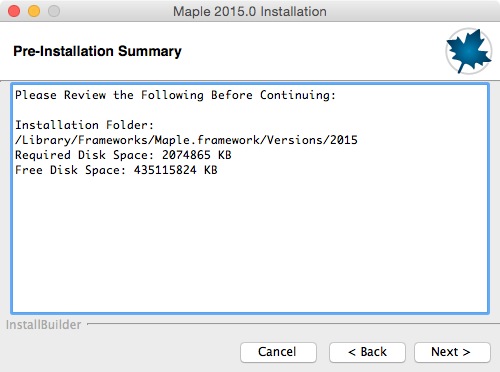Screen dimensions: 500x372
Task: Click the 'Installation Folder:' label
Action: click(85, 125)
